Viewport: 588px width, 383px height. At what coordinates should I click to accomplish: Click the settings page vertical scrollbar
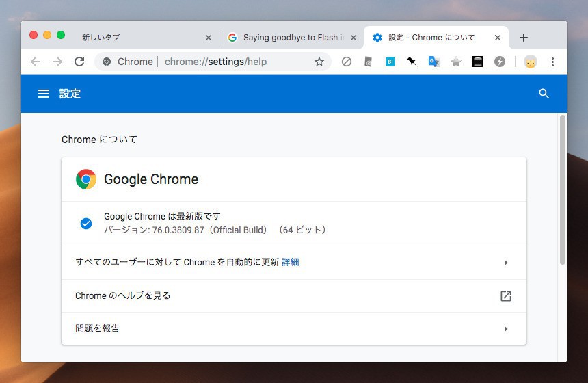pos(562,190)
